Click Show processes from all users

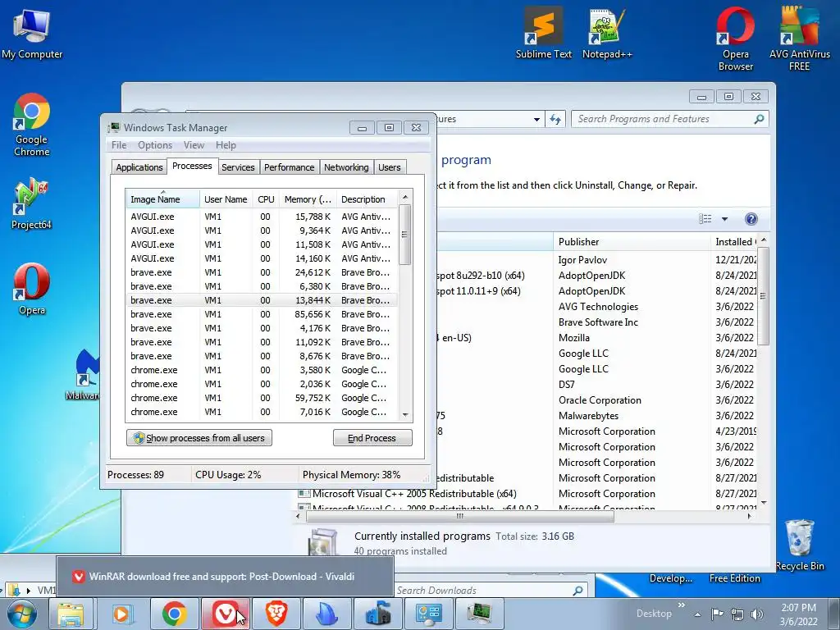click(x=199, y=438)
